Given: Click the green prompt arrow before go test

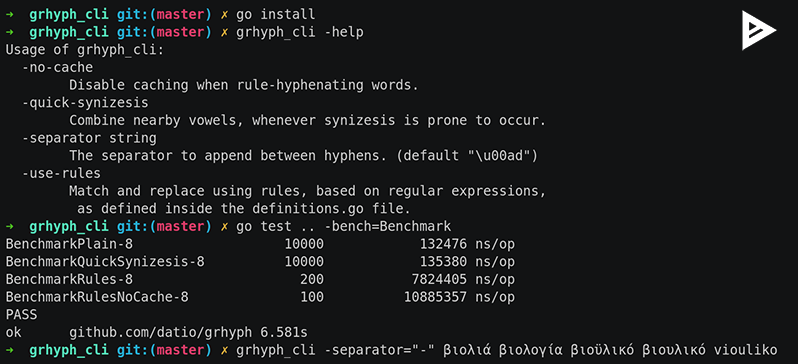Looking at the screenshot, I should [x=10, y=226].
